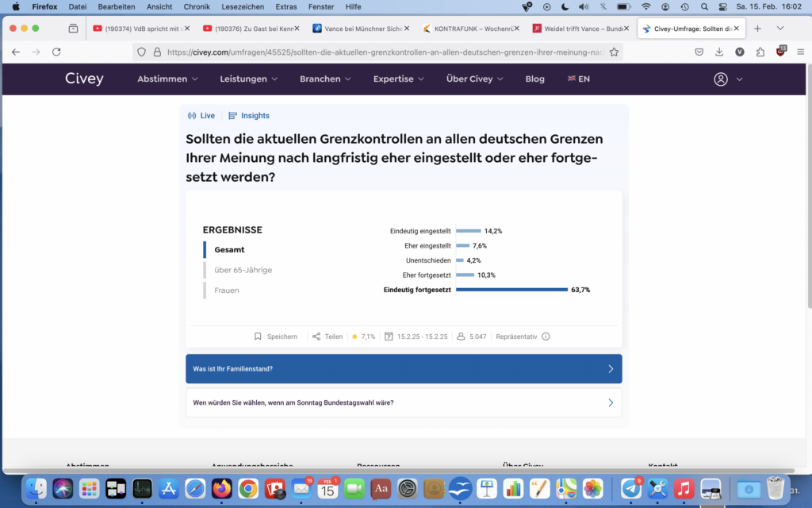Expand the Abstimmen navigation dropdown

click(x=167, y=79)
